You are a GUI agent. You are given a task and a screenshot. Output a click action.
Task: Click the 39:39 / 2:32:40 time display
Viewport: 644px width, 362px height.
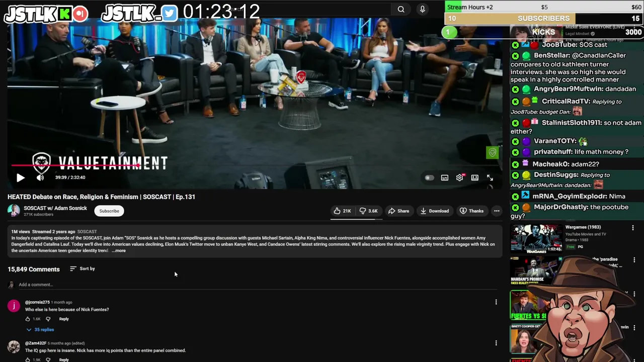tap(70, 177)
